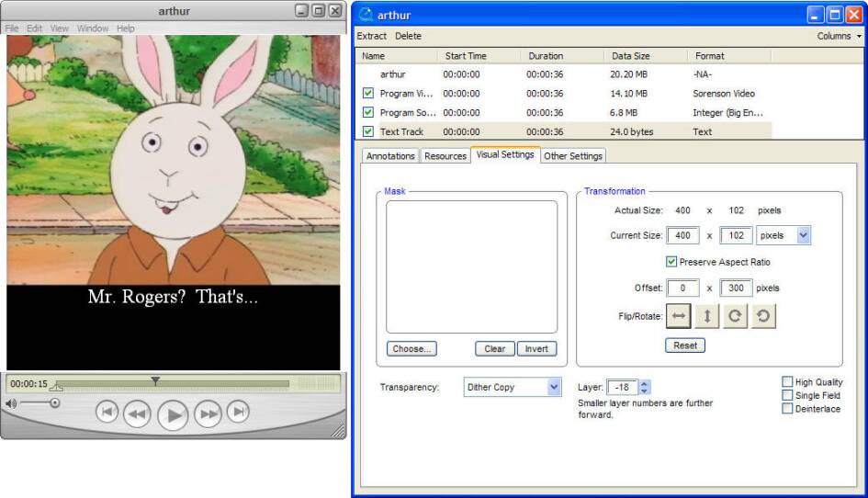Select the Text Track row name
Screen dimensions: 868x498
[x=401, y=131]
